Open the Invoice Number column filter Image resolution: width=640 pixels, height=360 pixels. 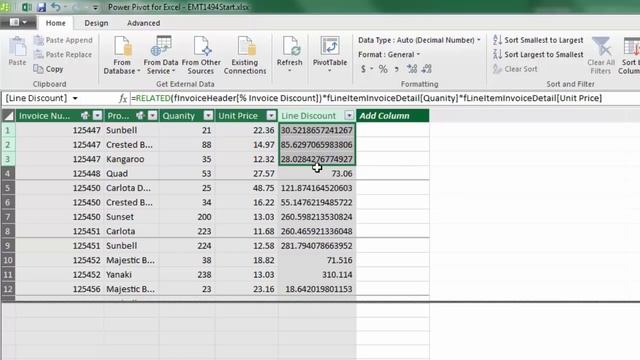[98, 116]
